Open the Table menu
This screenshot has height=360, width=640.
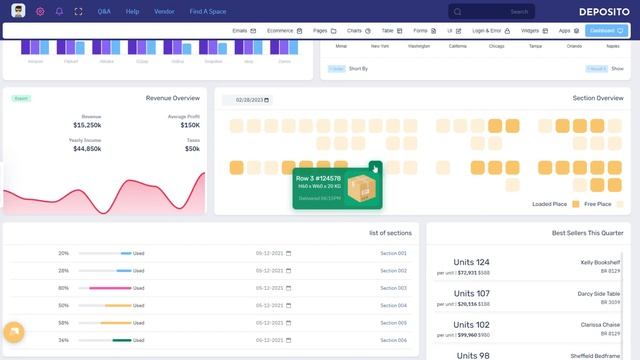pyautogui.click(x=392, y=31)
